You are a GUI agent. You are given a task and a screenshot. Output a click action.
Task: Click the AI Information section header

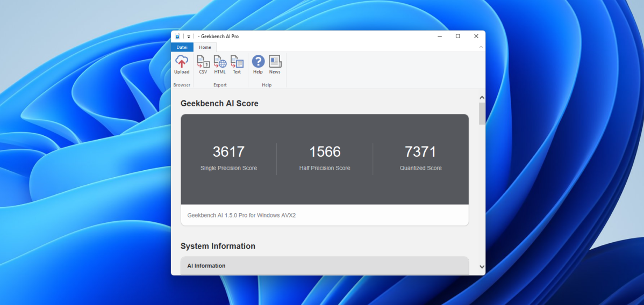[x=206, y=266]
